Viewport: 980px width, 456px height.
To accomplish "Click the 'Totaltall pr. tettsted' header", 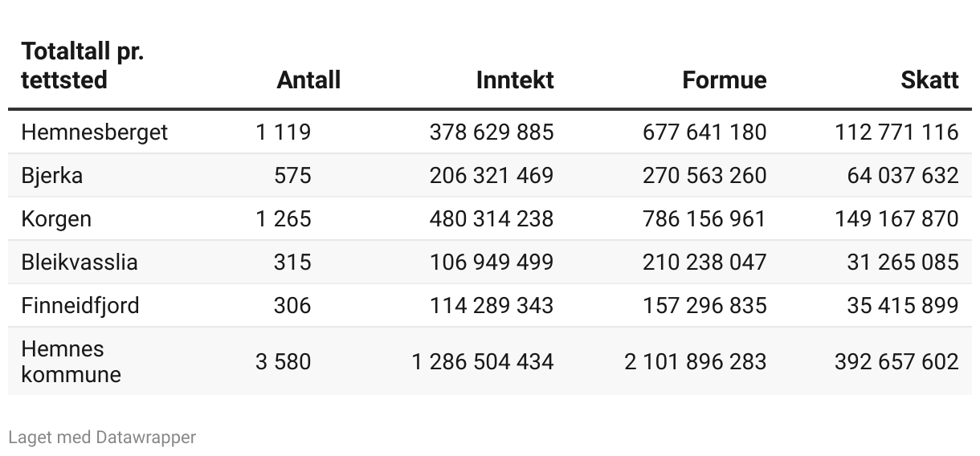I will [82, 66].
